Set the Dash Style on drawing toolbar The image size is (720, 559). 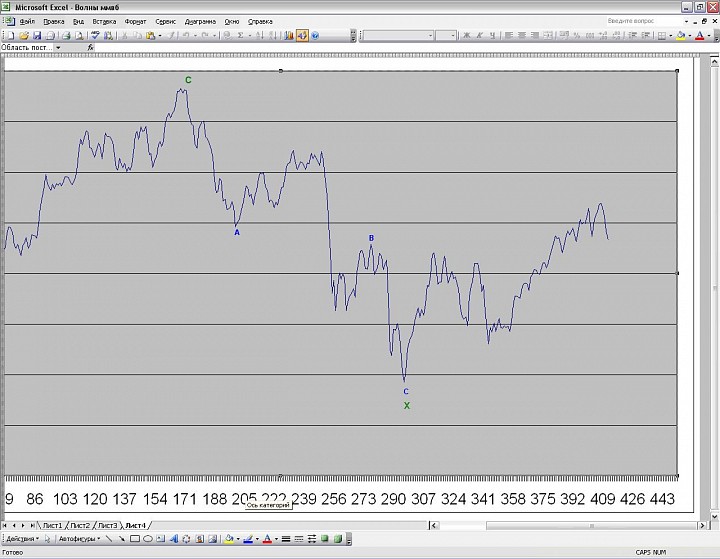pyautogui.click(x=298, y=539)
